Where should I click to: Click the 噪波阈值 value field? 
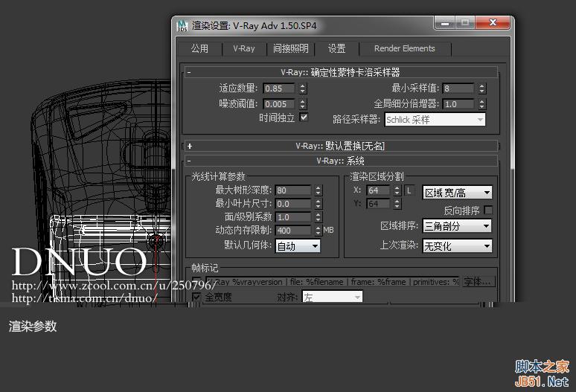pyautogui.click(x=279, y=104)
